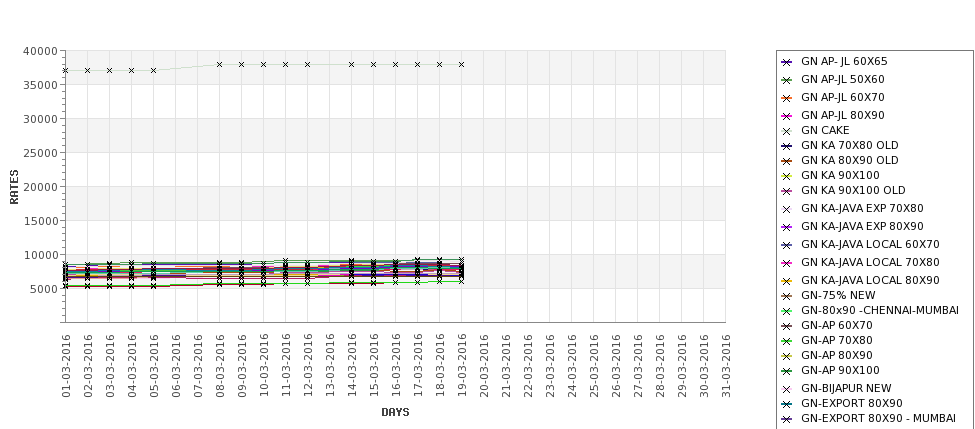Select the GN-BIJAPUR NEW legend marker
Image resolution: width=975 pixels, height=429 pixels.
787,389
